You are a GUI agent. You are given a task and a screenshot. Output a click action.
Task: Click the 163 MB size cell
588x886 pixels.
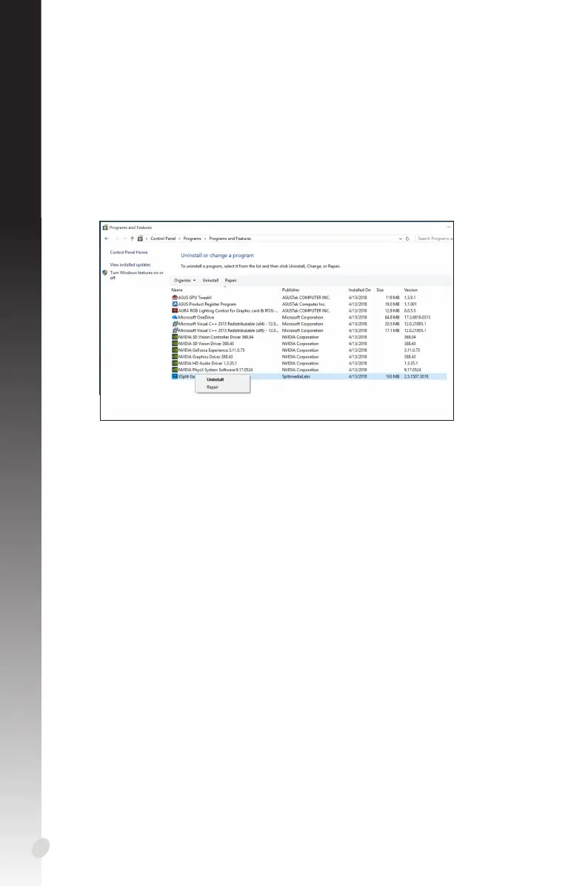(x=392, y=376)
